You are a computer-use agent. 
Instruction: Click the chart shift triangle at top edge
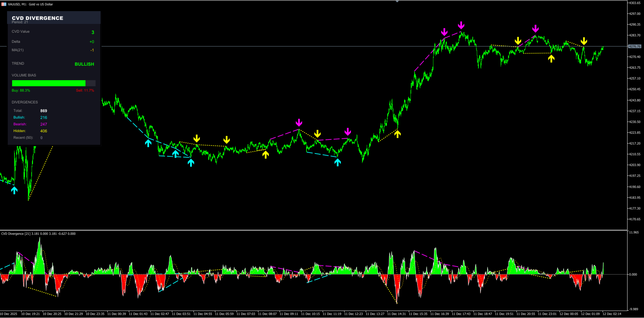point(397,1)
